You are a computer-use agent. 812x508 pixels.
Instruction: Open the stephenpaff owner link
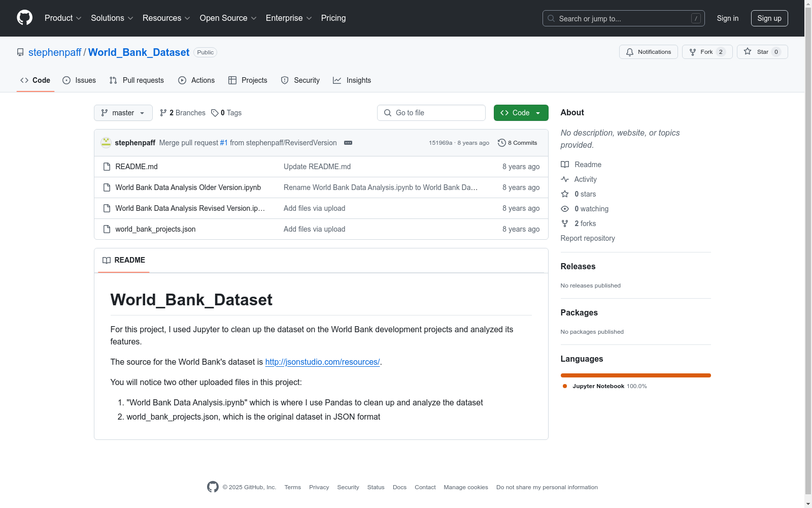(55, 52)
